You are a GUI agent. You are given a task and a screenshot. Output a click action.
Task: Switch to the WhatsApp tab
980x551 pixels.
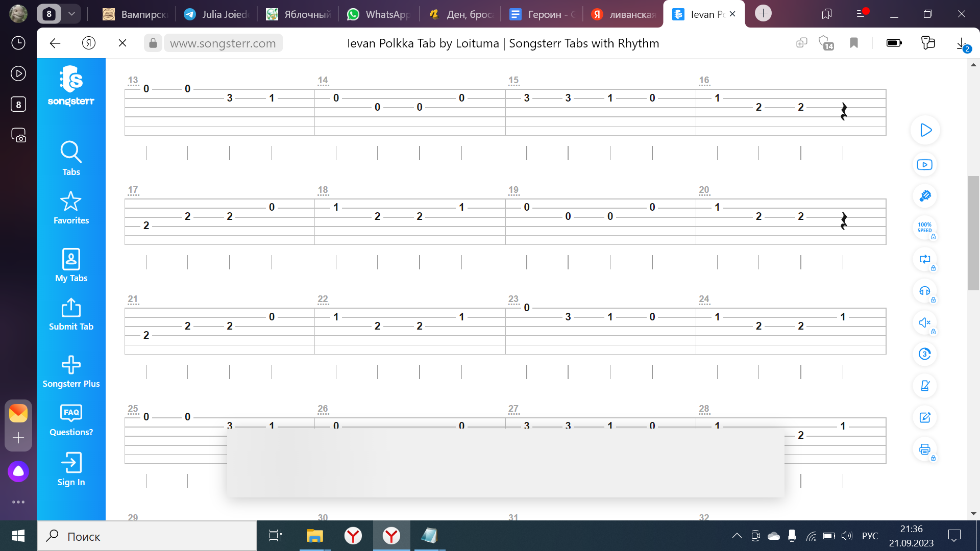click(379, 14)
